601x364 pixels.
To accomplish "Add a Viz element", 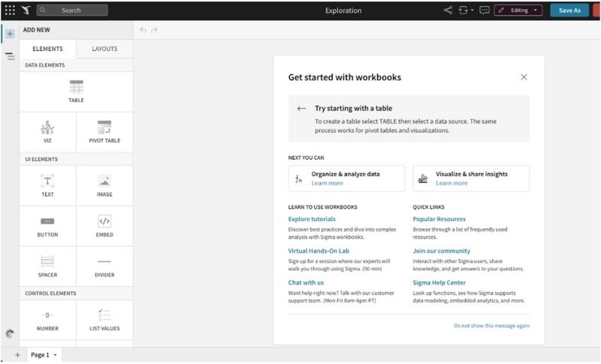I will pyautogui.click(x=47, y=132).
